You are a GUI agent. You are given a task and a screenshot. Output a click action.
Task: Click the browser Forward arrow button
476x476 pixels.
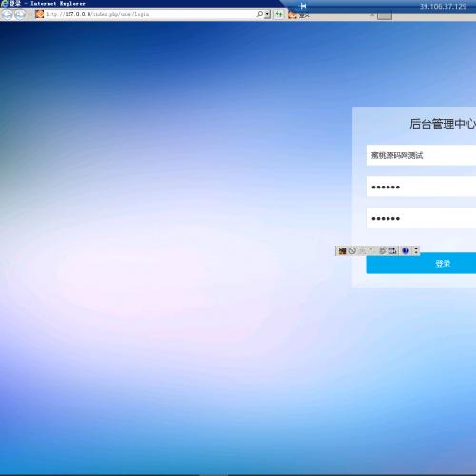coord(20,14)
